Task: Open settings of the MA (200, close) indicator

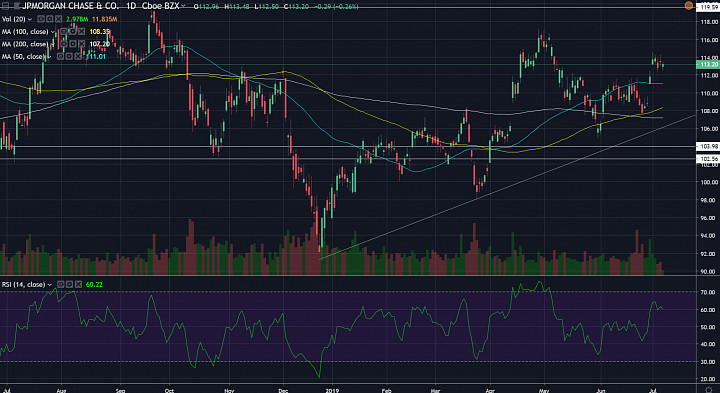Action: tap(73, 44)
